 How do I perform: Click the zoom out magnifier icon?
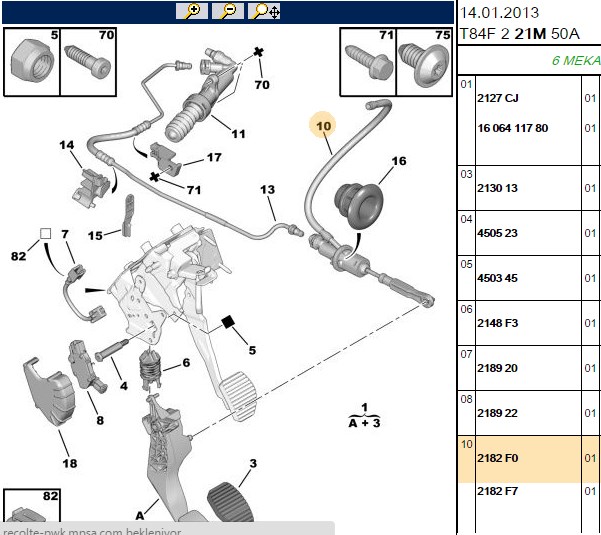pos(228,11)
